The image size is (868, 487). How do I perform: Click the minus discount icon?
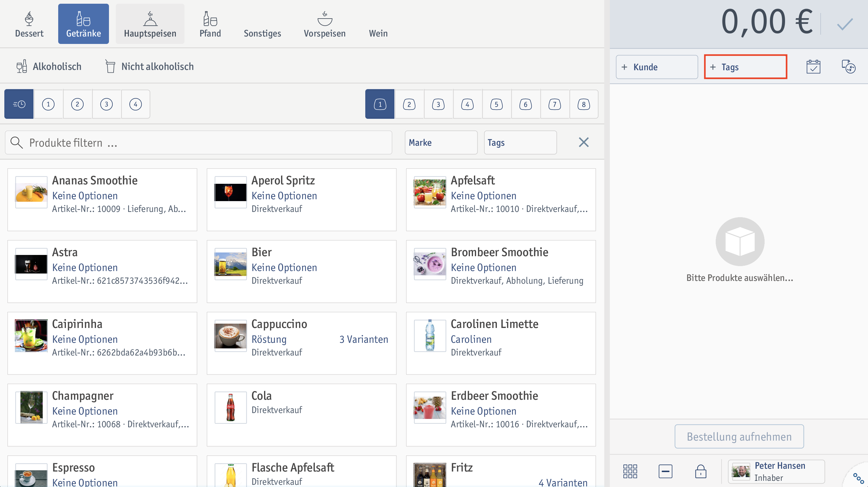[665, 471]
